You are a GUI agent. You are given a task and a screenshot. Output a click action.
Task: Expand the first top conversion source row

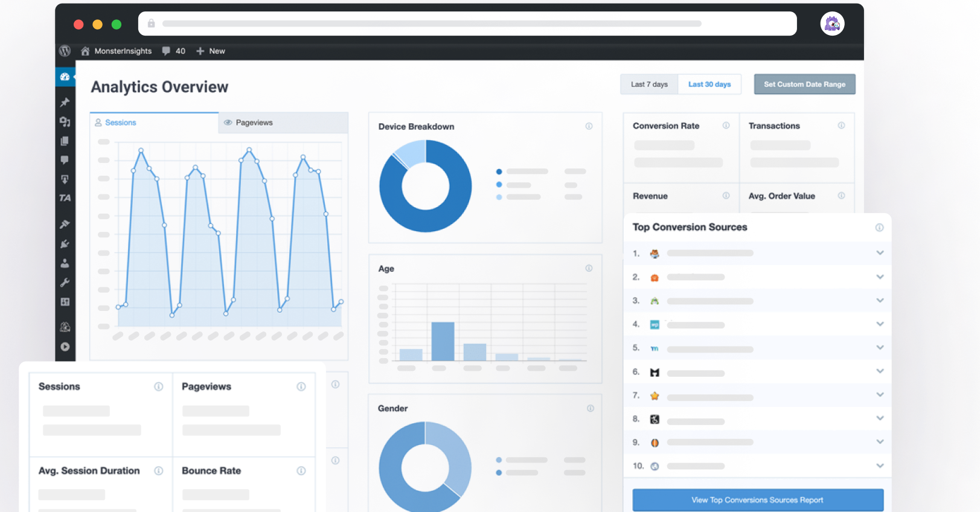tap(880, 253)
